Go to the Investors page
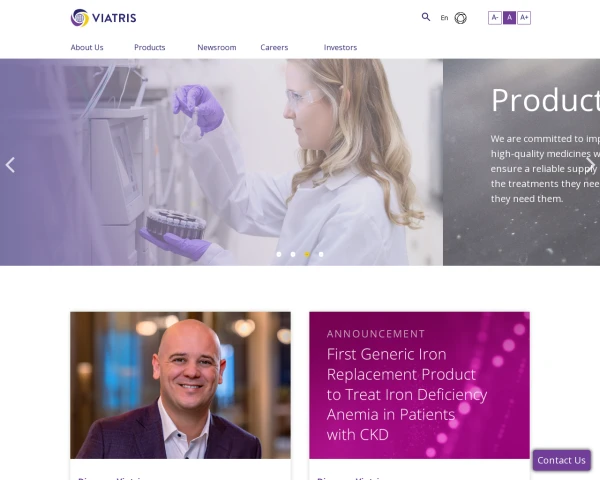Viewport: 600px width, 480px height. 340,47
